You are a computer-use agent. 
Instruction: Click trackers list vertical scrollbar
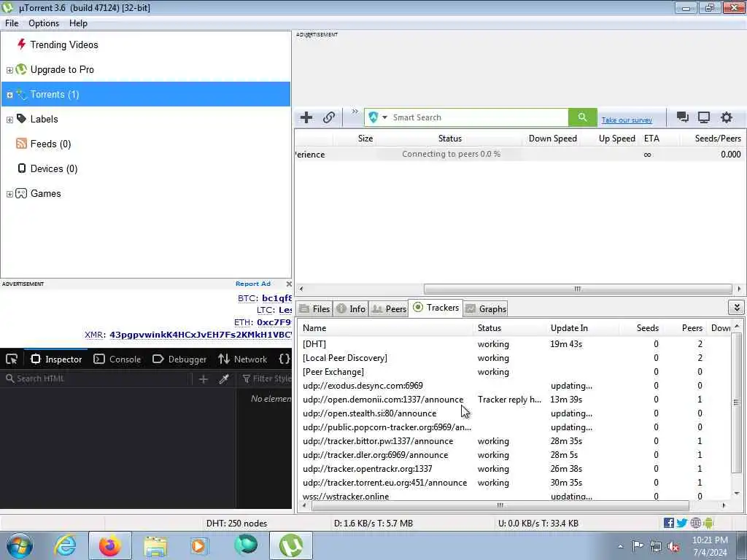point(737,402)
